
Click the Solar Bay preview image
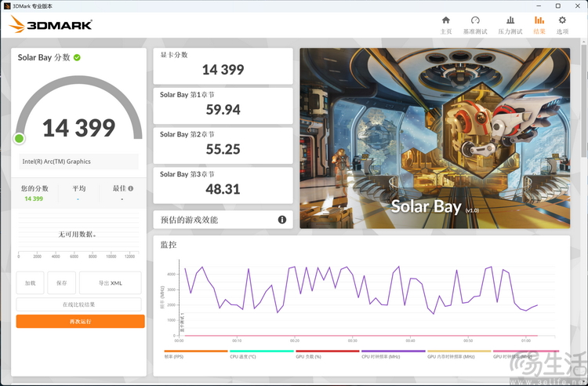[435, 138]
